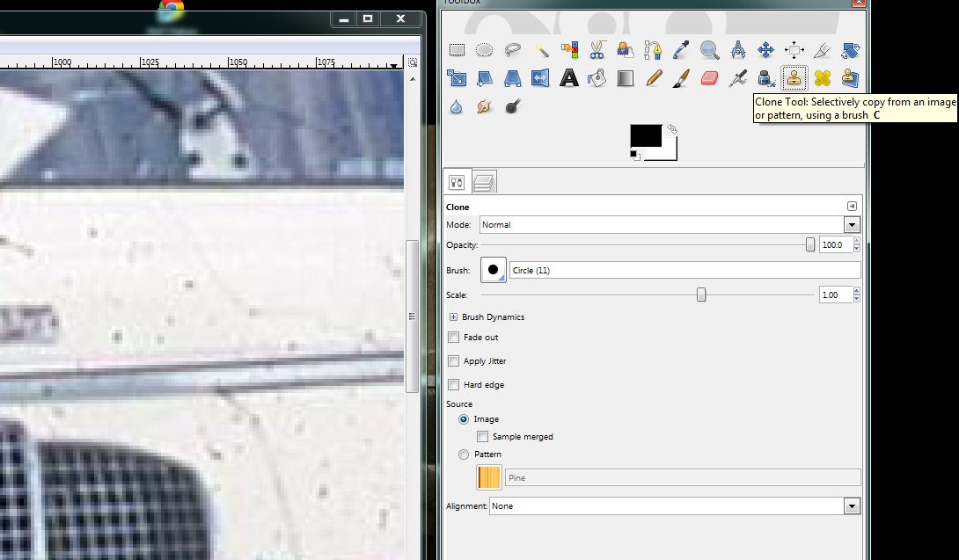Choose the Free Select lasso tool
959x560 pixels.
(513, 50)
